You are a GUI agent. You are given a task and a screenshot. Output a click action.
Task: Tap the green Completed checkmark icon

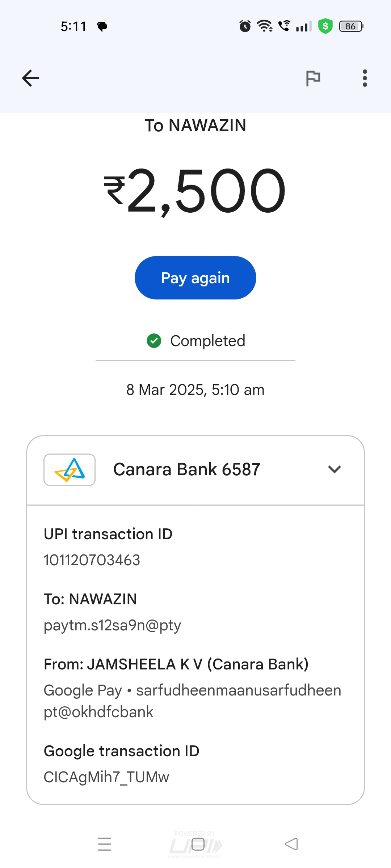[154, 341]
